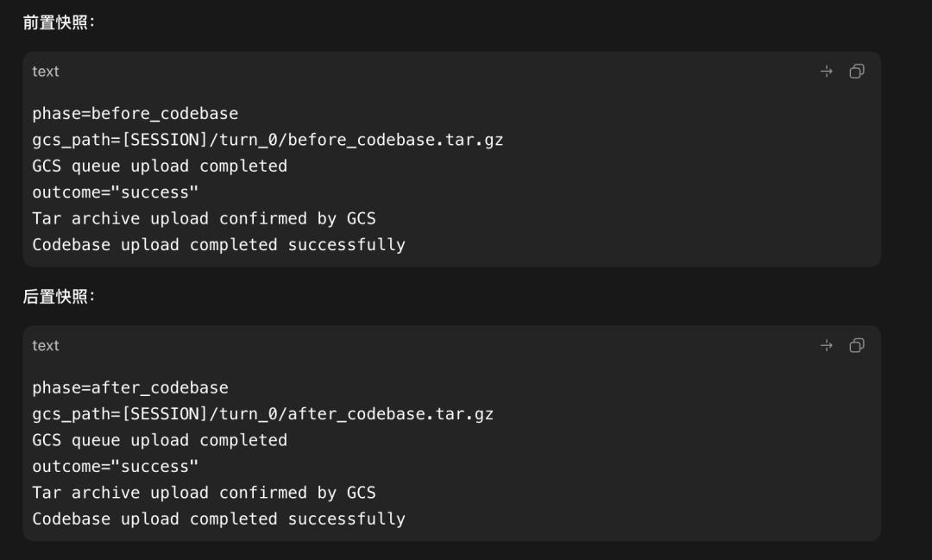Click the phase=after_codebase line
This screenshot has width=932, height=560.
tap(130, 387)
